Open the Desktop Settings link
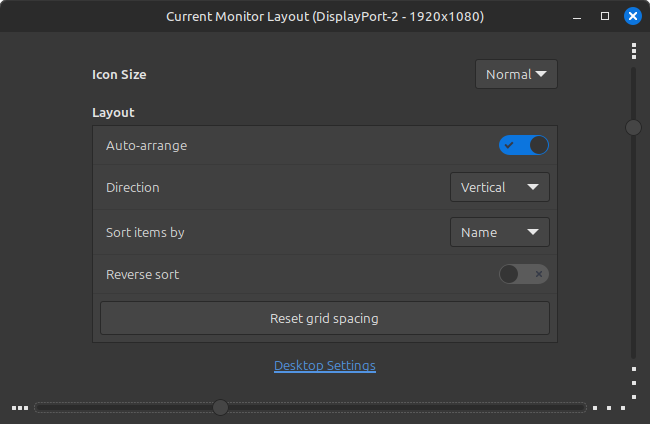This screenshot has height=424, width=650. click(325, 366)
